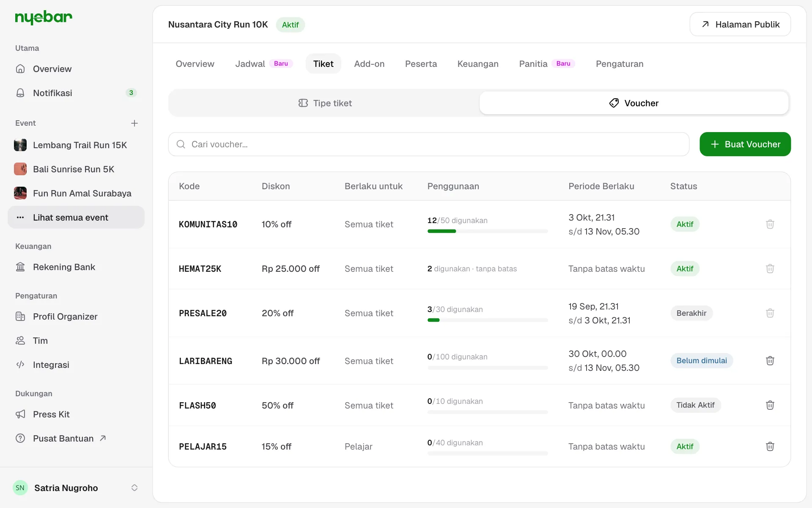Screen dimensions: 812x508
Task: Open Pusat Bantuan external link
Action: click(x=76, y=439)
